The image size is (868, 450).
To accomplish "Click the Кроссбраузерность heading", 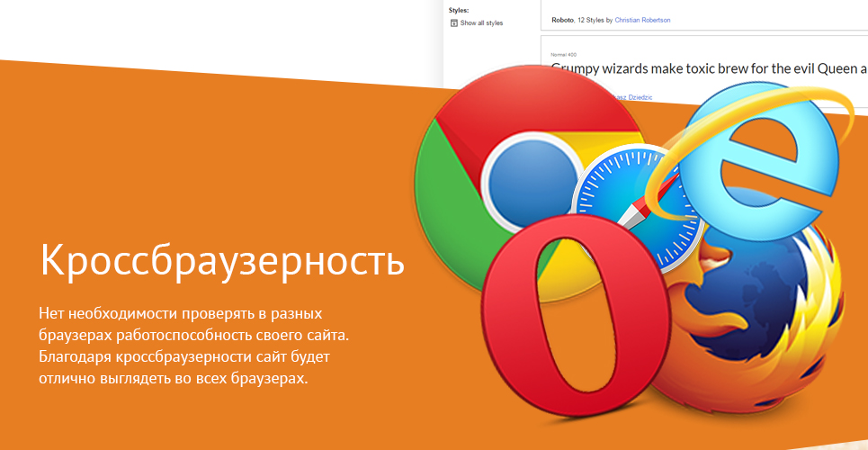I will click(222, 260).
